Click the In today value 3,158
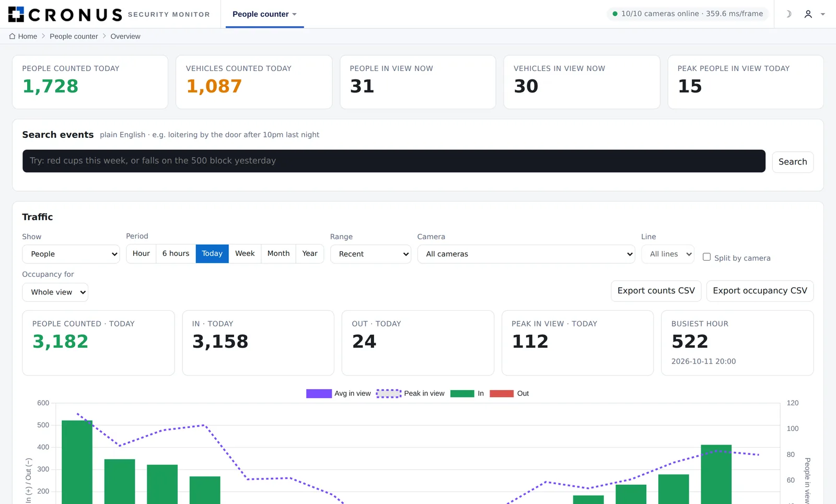The width and height of the screenshot is (836, 504). 220,342
